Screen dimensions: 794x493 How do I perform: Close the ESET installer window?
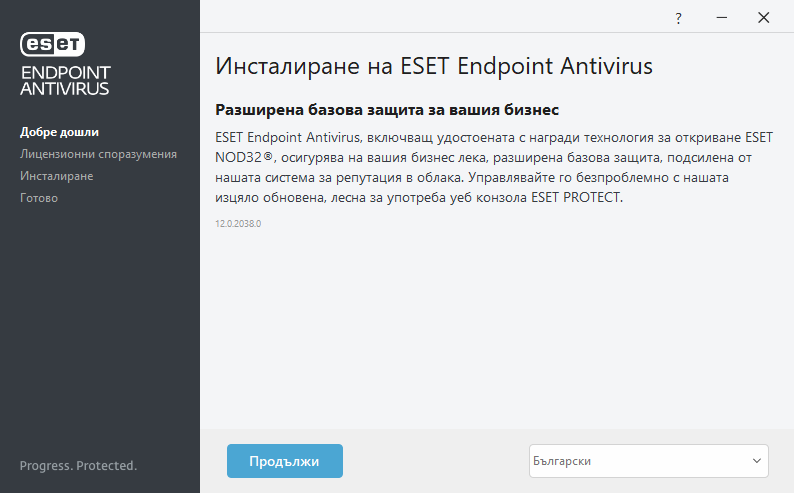pos(764,18)
